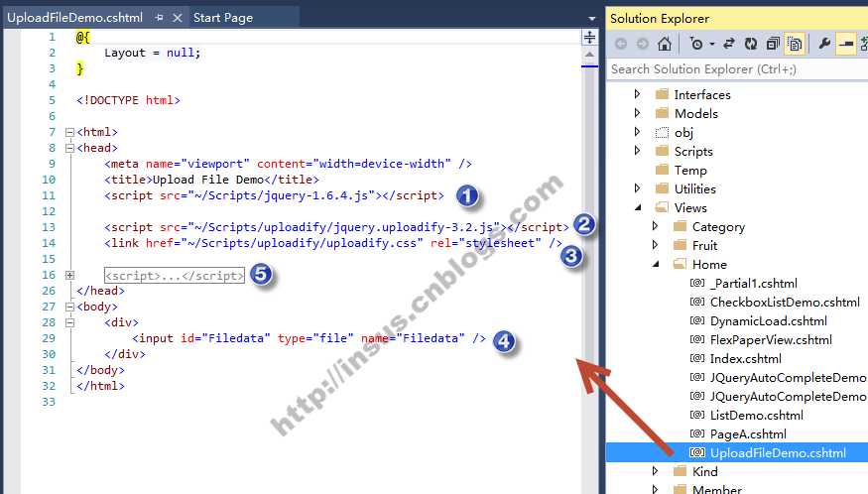The height and width of the screenshot is (494, 868).
Task: Click the jquery-1.6.4.js script path
Action: point(281,195)
